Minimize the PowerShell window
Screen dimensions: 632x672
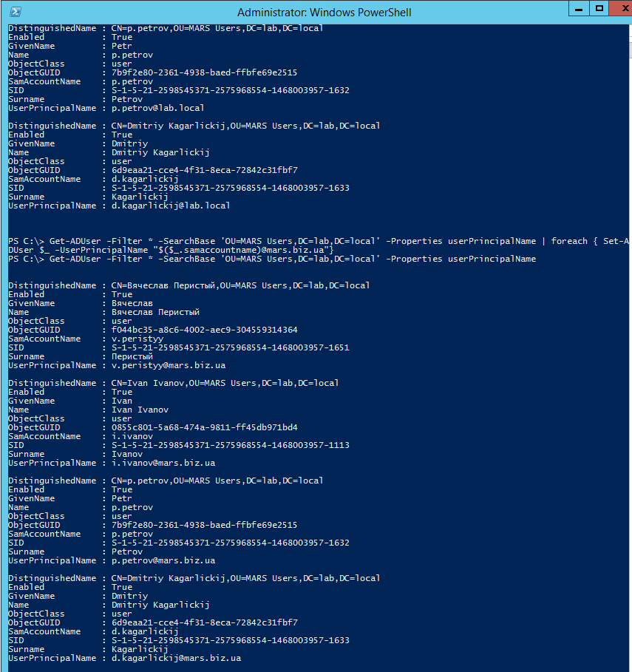(x=580, y=9)
